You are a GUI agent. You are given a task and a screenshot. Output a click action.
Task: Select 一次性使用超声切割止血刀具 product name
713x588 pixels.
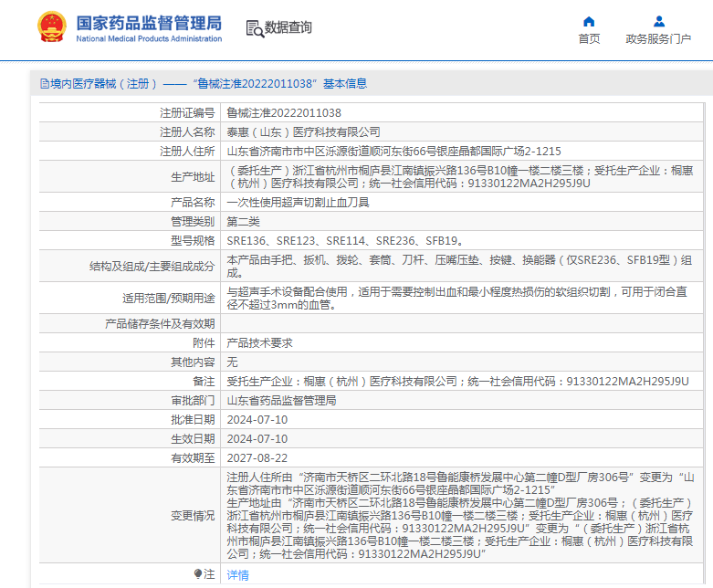(x=298, y=203)
